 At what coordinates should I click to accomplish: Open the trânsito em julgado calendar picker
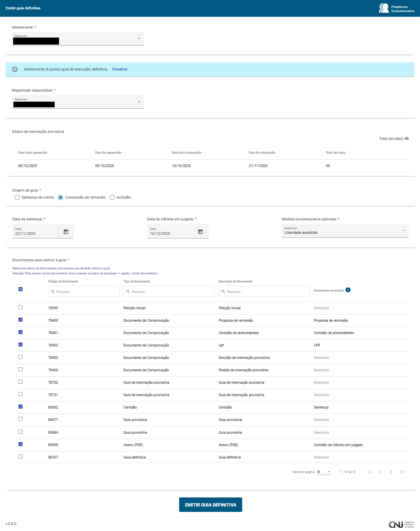(x=200, y=232)
